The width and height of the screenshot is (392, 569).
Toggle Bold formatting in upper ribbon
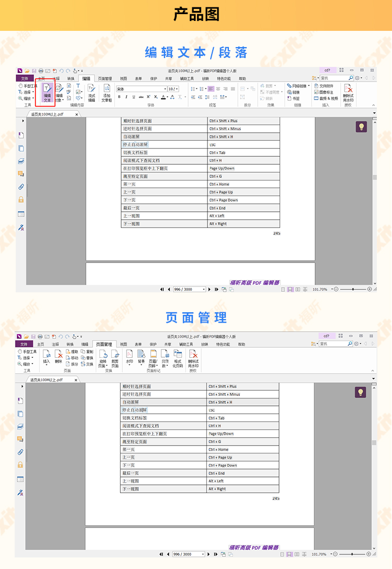(119, 97)
